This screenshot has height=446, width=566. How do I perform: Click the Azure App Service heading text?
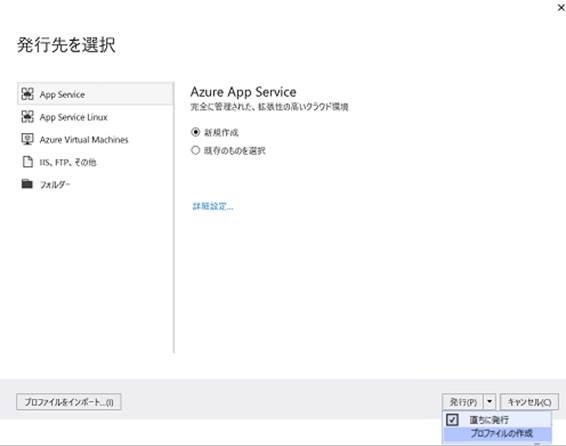[x=243, y=92]
